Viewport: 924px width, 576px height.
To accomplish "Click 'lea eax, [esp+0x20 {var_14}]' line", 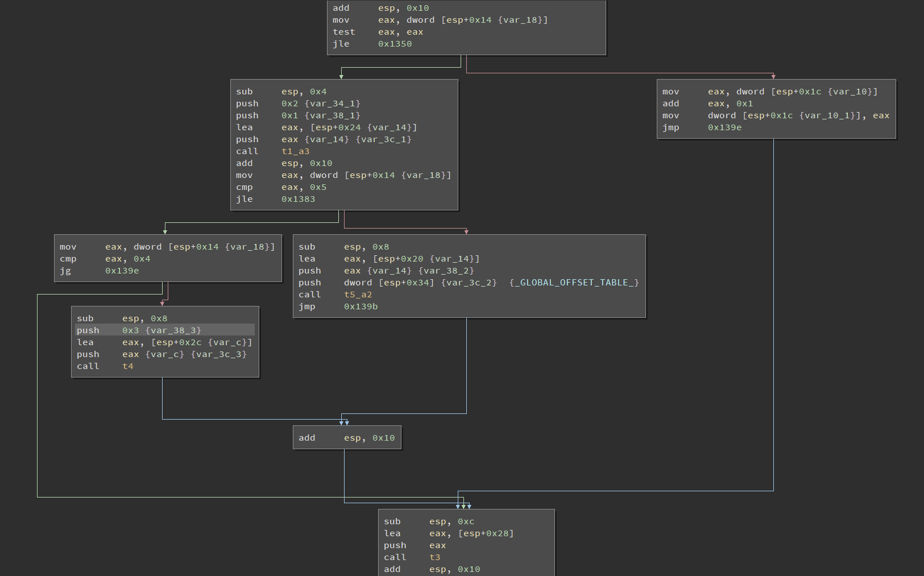I will 390,259.
